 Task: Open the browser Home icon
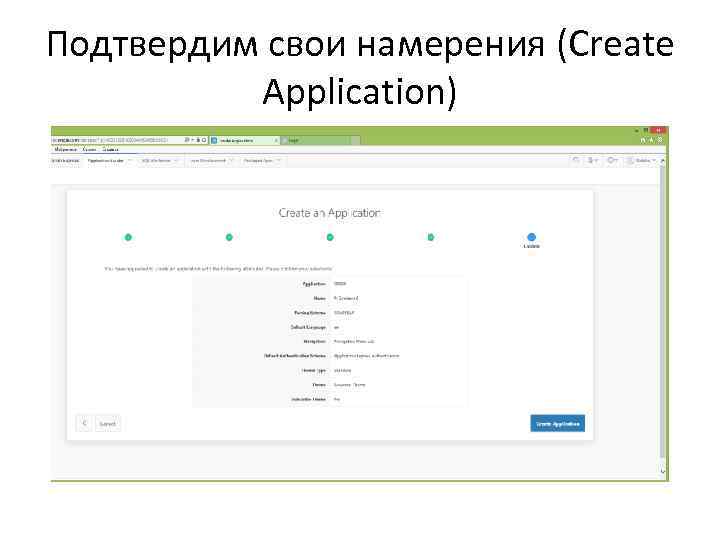643,140
